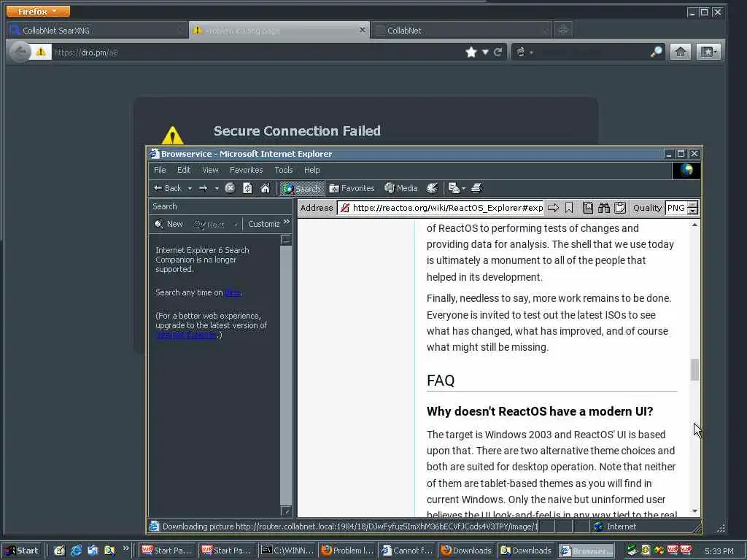
Task: Click the Customize button in Search pane
Action: point(264,224)
